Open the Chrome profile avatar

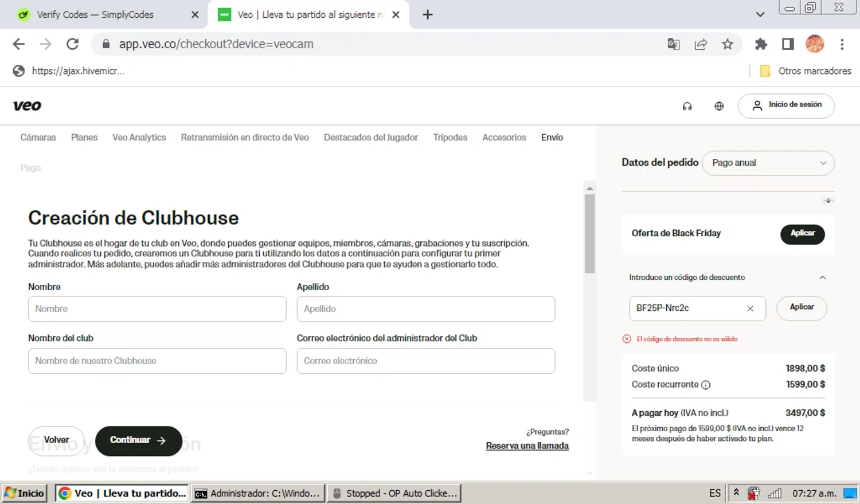point(815,44)
